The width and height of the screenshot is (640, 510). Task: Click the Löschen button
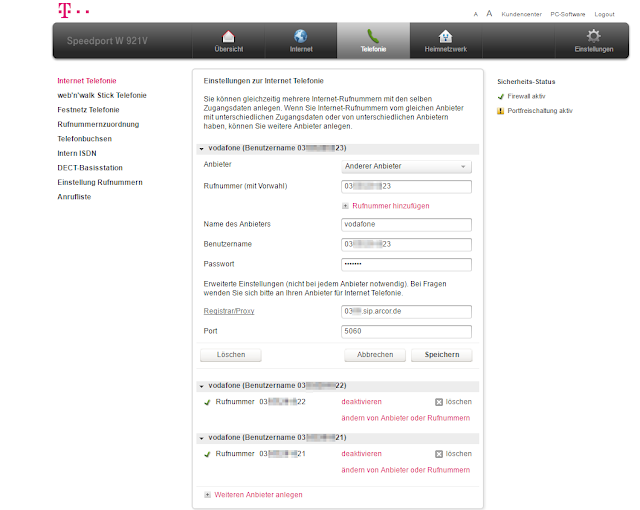coord(231,355)
